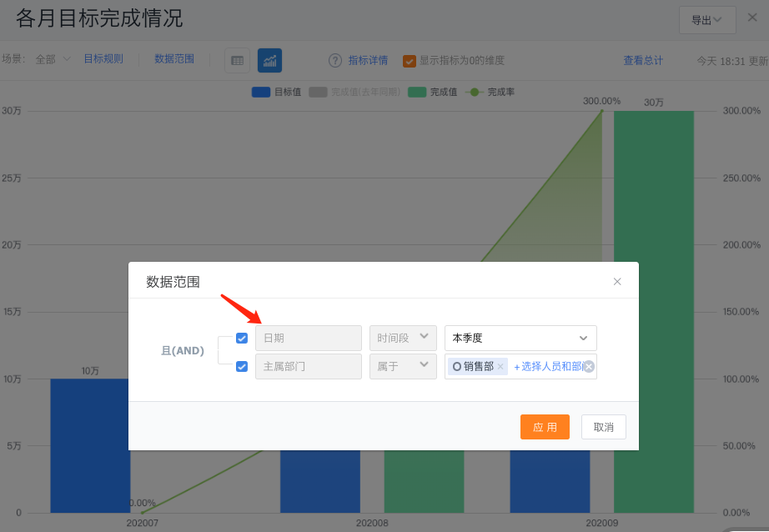Open the 本季度 time range dropdown

tap(520, 338)
